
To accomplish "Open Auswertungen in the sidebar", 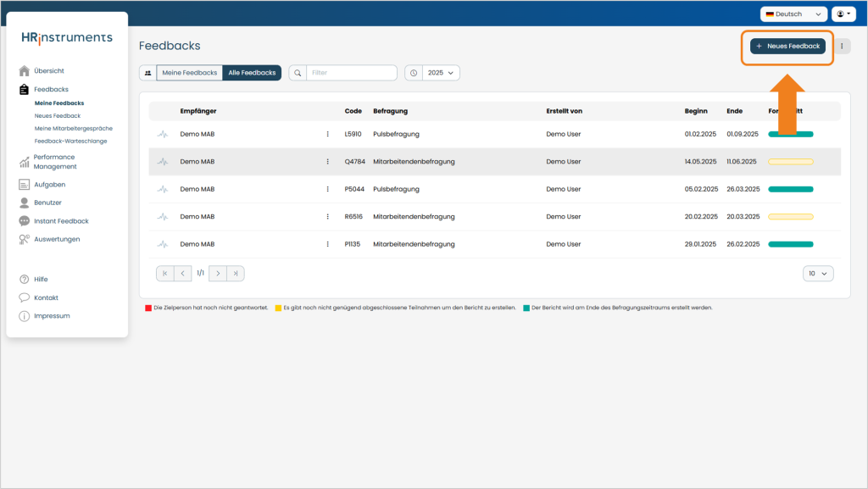I will 57,240.
